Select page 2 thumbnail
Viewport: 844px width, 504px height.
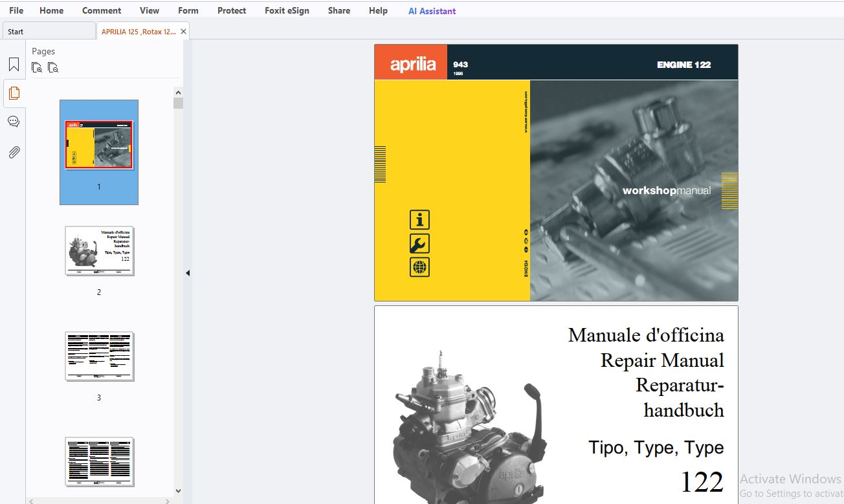click(x=99, y=250)
